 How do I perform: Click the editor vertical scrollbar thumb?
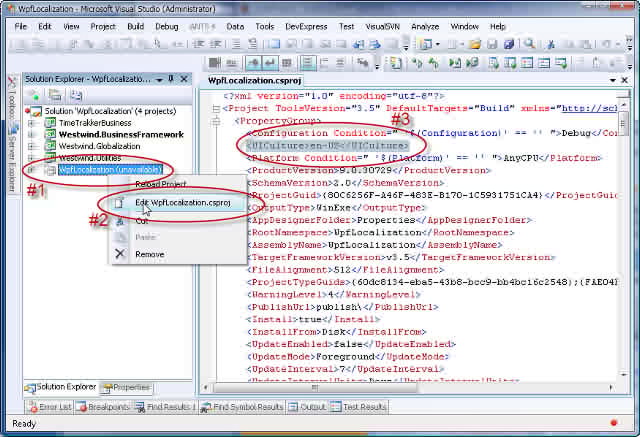(623, 122)
